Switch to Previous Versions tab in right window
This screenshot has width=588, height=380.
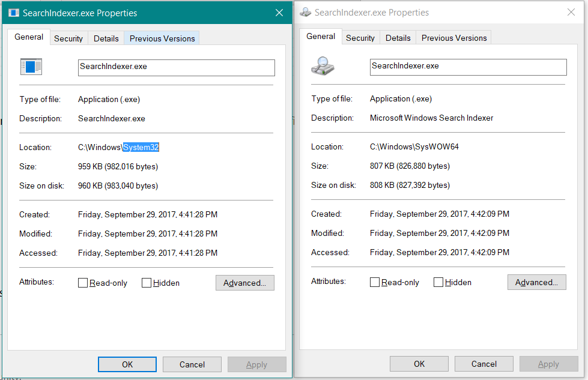453,38
